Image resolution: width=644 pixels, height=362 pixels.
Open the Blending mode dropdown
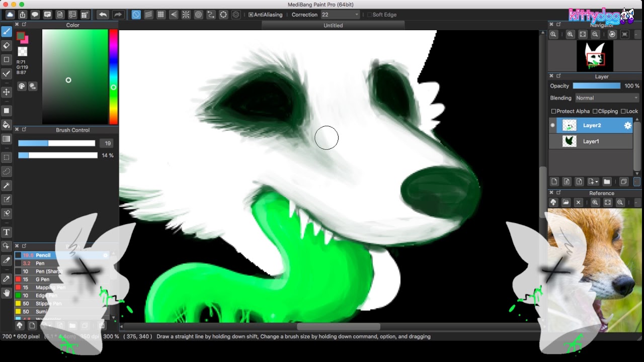(x=607, y=98)
